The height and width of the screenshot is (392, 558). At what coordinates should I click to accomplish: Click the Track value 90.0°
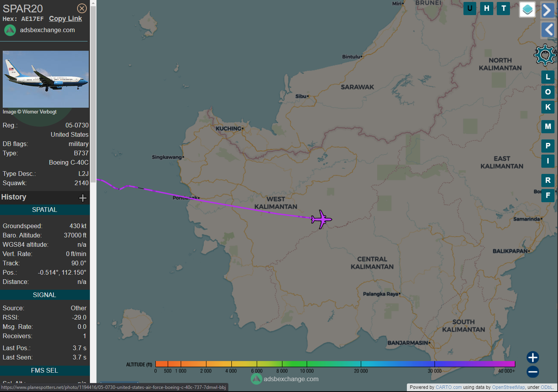[x=79, y=263]
